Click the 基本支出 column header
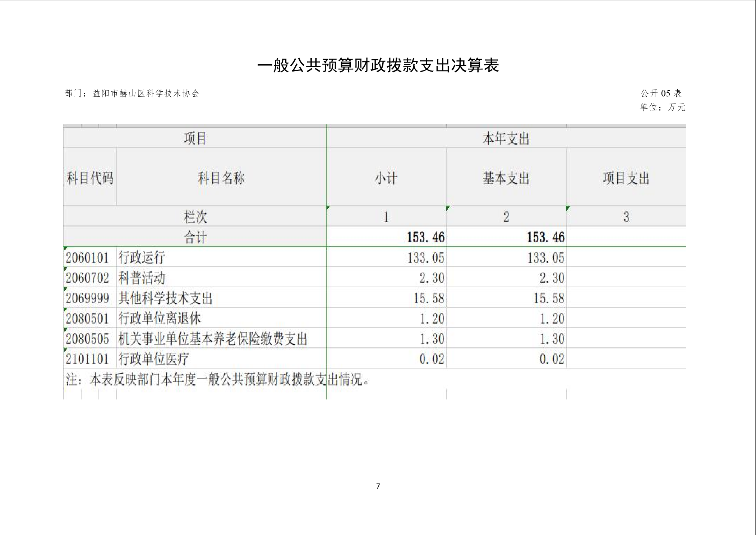Image resolution: width=756 pixels, height=535 pixels. (x=506, y=178)
